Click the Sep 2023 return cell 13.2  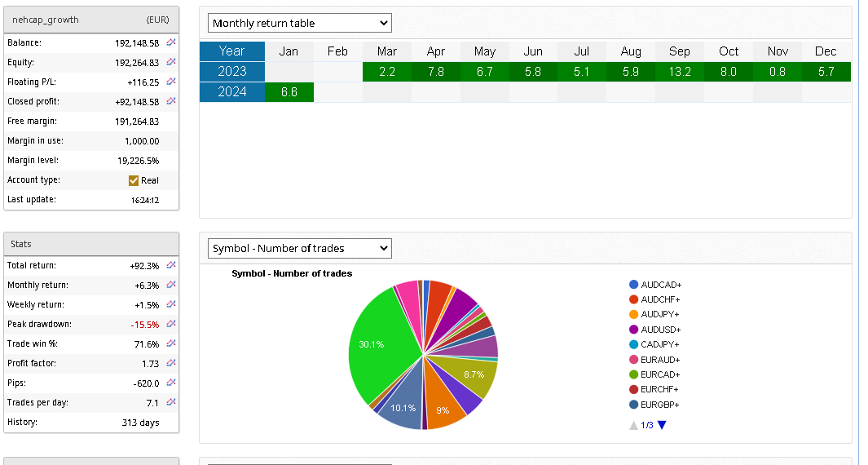(679, 72)
